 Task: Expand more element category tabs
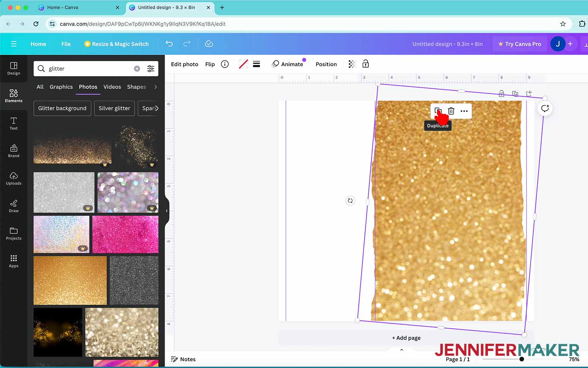click(156, 87)
